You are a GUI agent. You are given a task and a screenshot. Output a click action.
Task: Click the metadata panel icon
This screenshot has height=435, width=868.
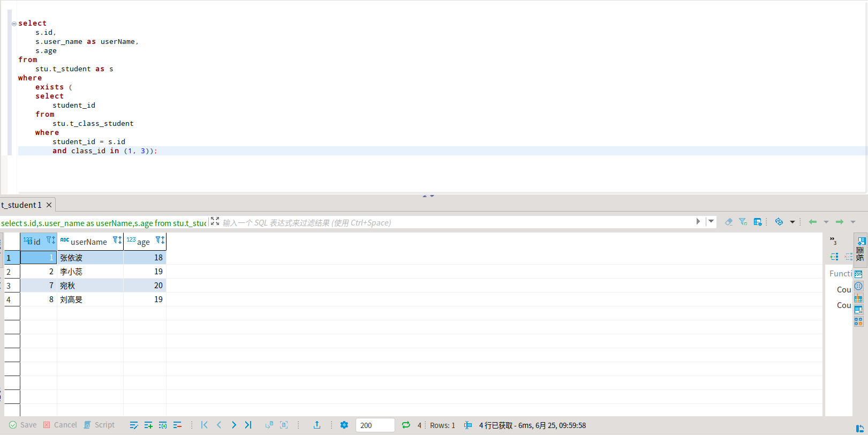pyautogui.click(x=858, y=298)
